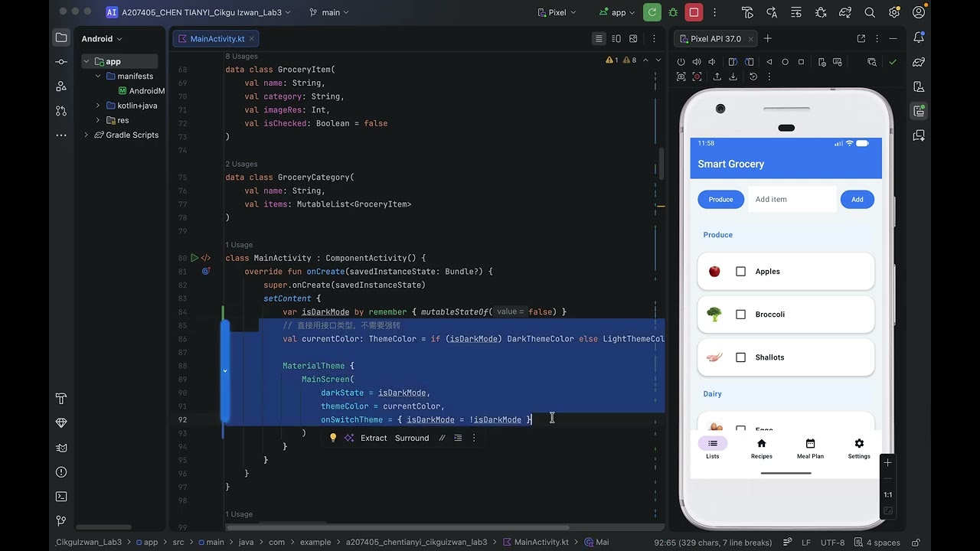980x551 pixels.
Task: Open the Git version control tool window
Action: [x=61, y=521]
